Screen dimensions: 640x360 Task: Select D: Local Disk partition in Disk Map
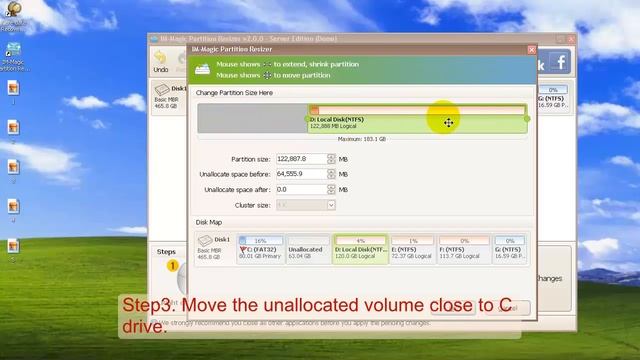[360, 249]
